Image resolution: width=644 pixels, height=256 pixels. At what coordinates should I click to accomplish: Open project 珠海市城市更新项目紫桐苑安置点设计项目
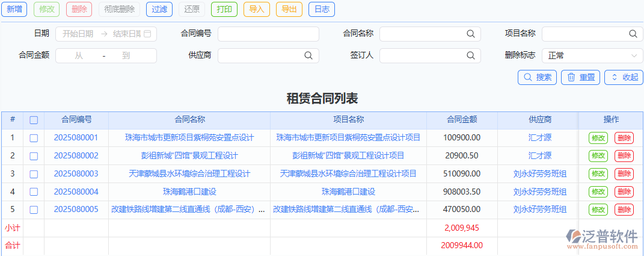pos(348,138)
